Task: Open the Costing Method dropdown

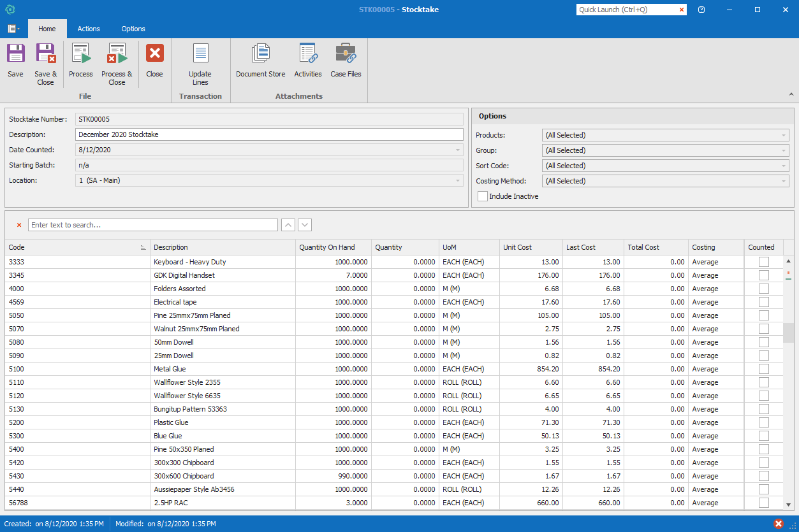Action: 783,181
